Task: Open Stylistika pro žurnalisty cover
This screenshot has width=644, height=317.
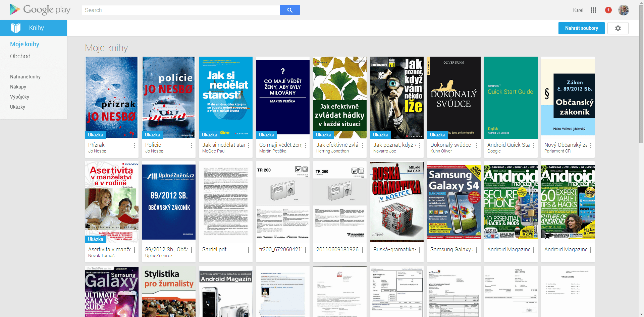Action: (168, 292)
